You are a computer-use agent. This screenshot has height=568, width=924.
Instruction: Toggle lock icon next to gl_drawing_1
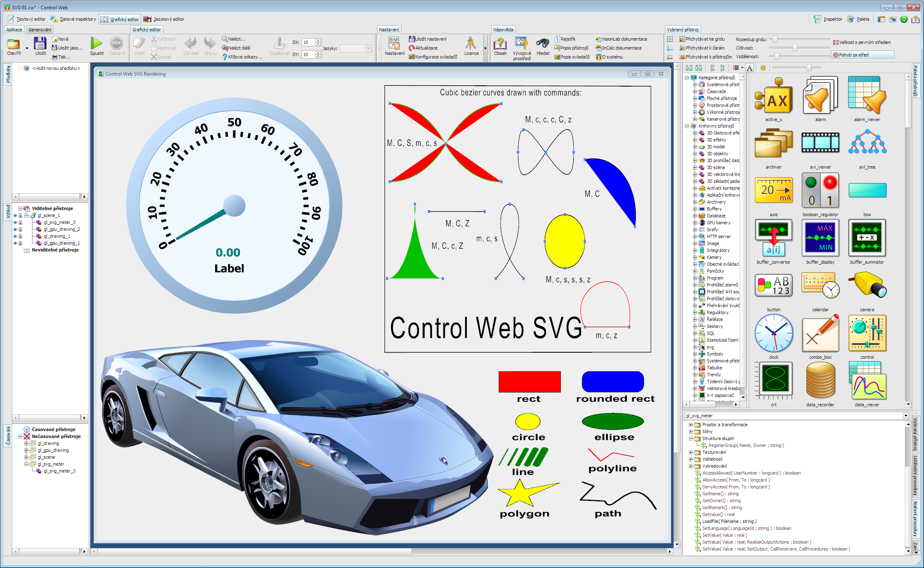pyautogui.click(x=21, y=236)
